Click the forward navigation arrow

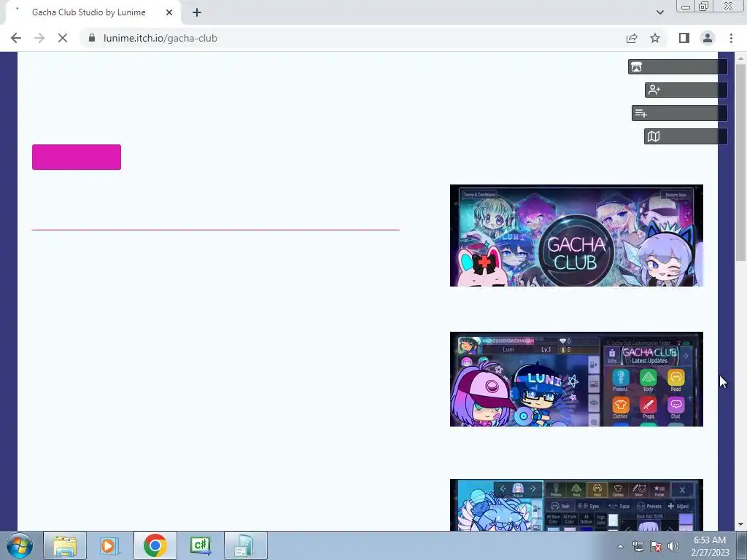tap(39, 38)
